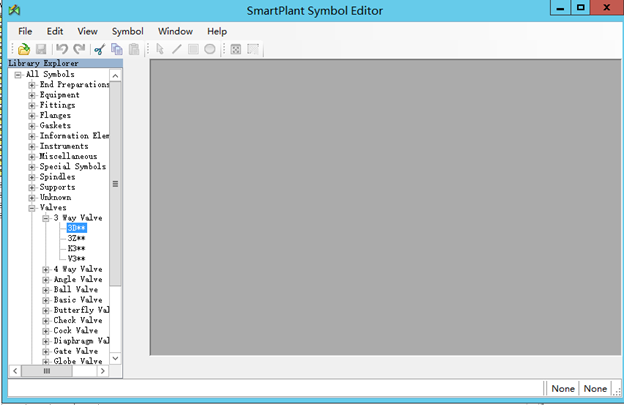The width and height of the screenshot is (624, 405).
Task: Select the Rectangle drawing tool
Action: coord(193,49)
